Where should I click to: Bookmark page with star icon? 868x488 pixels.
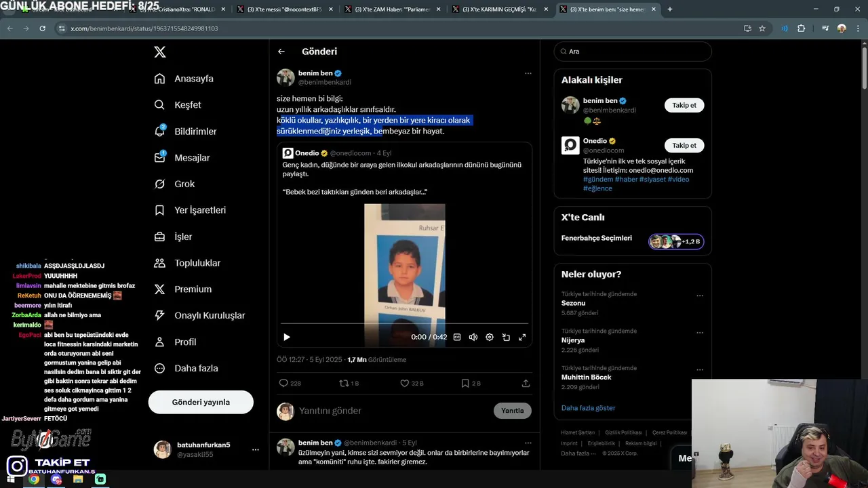pyautogui.click(x=762, y=28)
